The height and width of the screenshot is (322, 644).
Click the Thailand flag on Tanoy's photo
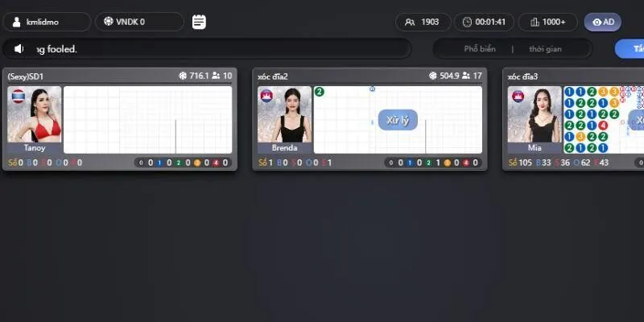pos(19,96)
